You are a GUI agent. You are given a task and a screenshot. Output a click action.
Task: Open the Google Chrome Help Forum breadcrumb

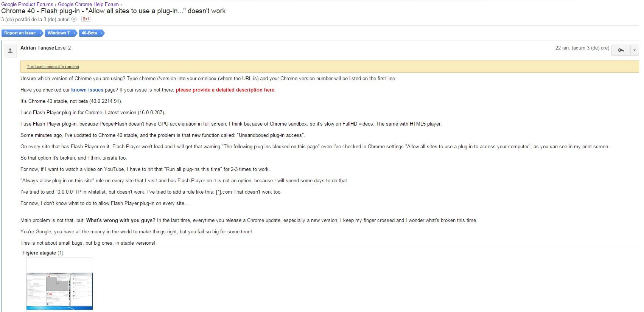88,4
